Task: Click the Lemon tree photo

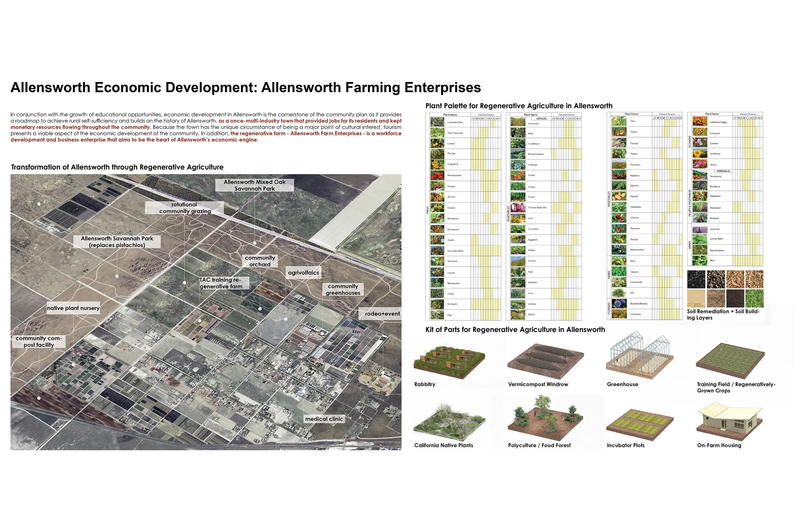Action: (437, 144)
